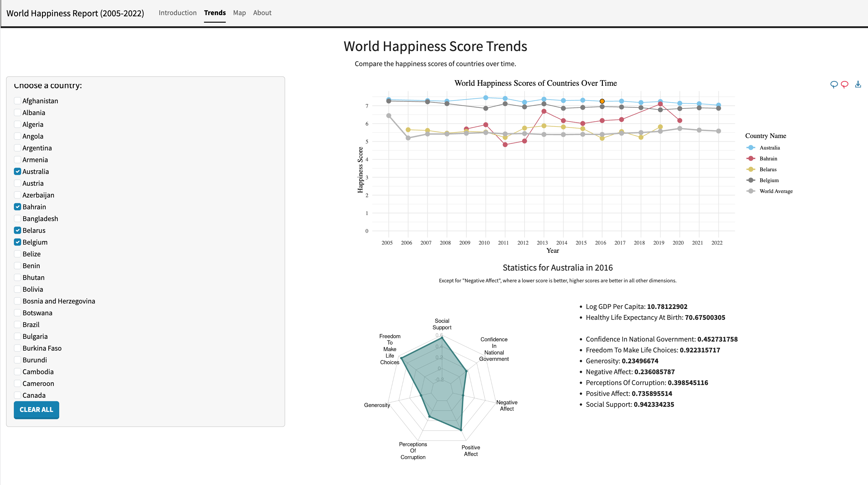Enable the Brazil checkbox
This screenshot has width=868, height=485.
tap(18, 324)
